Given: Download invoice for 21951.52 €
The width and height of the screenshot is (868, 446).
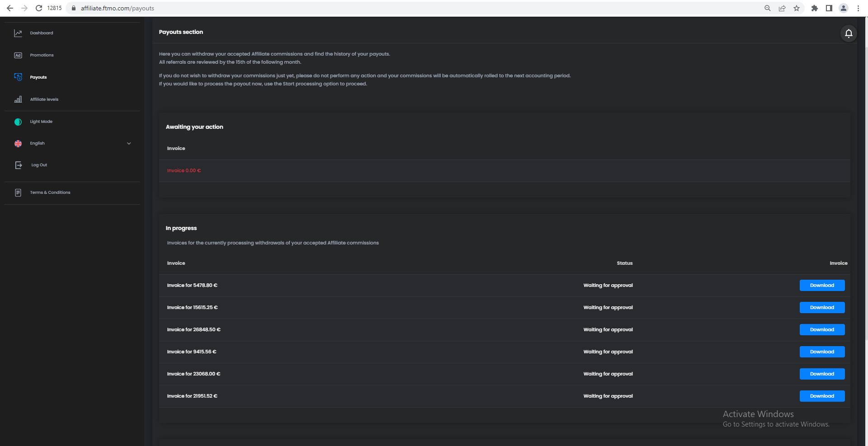Looking at the screenshot, I should click(x=822, y=396).
